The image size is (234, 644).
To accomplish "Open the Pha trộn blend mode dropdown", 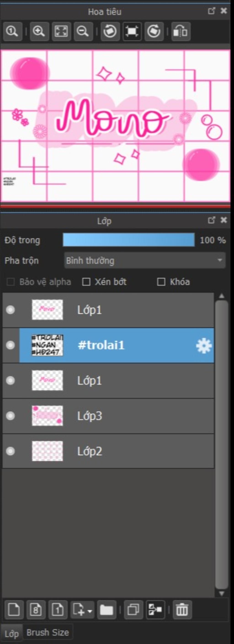I will point(144,261).
